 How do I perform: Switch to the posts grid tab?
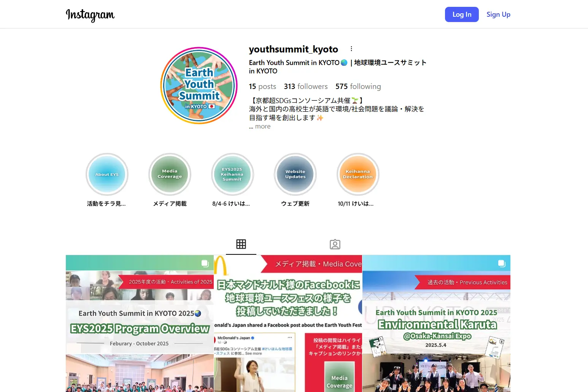[241, 244]
